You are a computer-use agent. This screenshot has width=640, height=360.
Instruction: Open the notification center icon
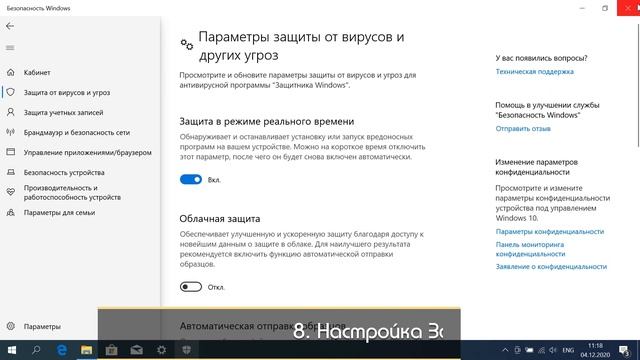tap(624, 350)
